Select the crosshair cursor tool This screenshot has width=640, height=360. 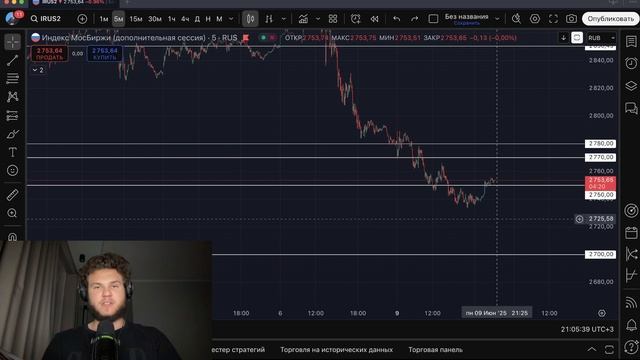(13, 42)
